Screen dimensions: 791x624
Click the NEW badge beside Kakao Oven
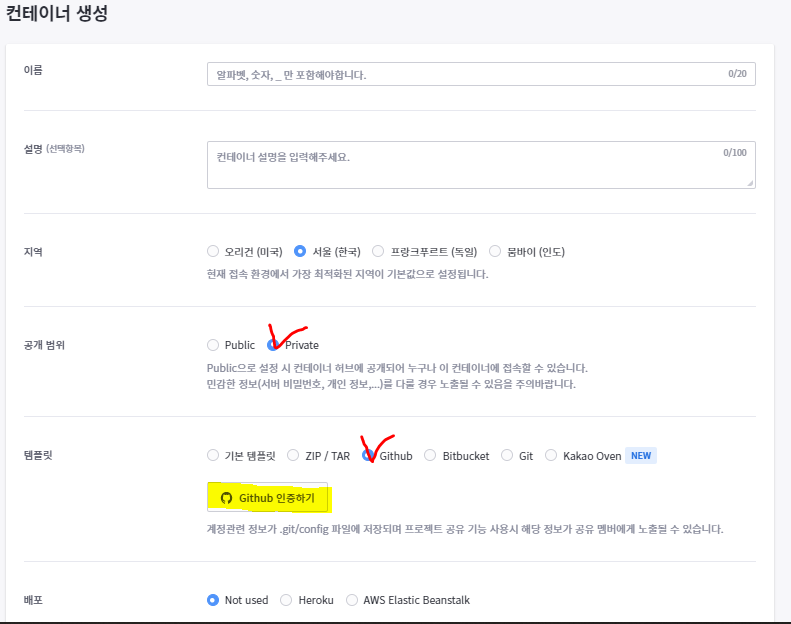[641, 456]
